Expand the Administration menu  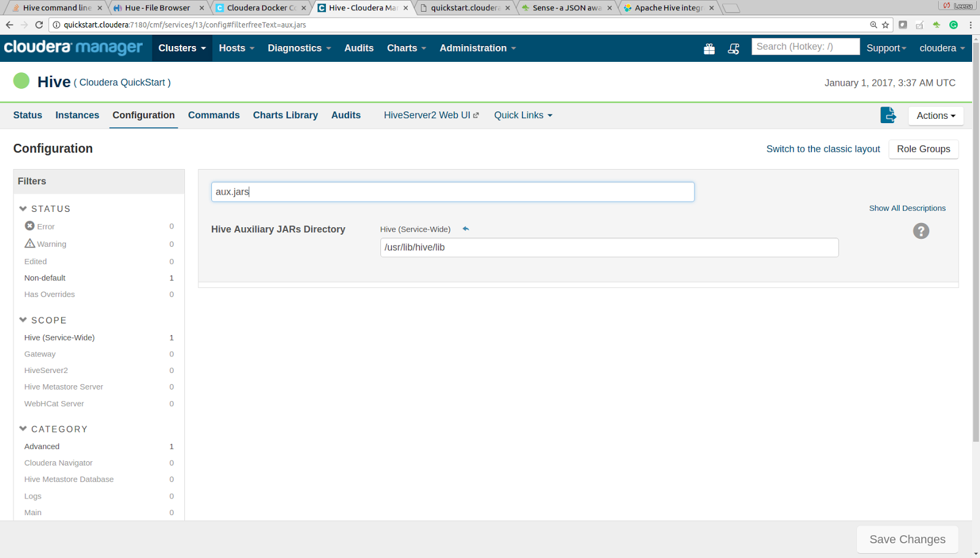pos(478,48)
